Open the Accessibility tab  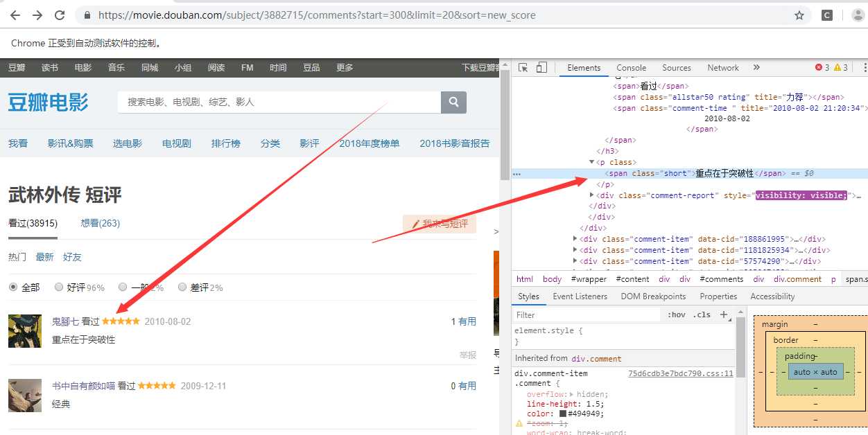772,296
